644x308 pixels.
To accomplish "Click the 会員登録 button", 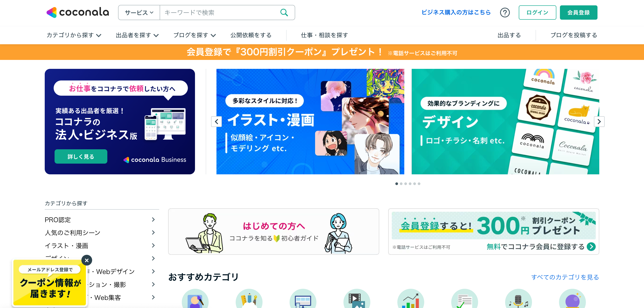I will tap(578, 13).
